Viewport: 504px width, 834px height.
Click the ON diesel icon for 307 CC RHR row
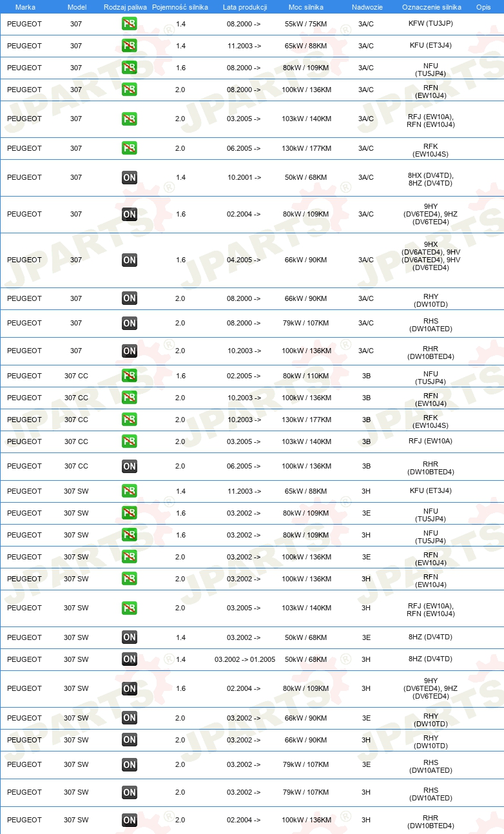click(129, 466)
